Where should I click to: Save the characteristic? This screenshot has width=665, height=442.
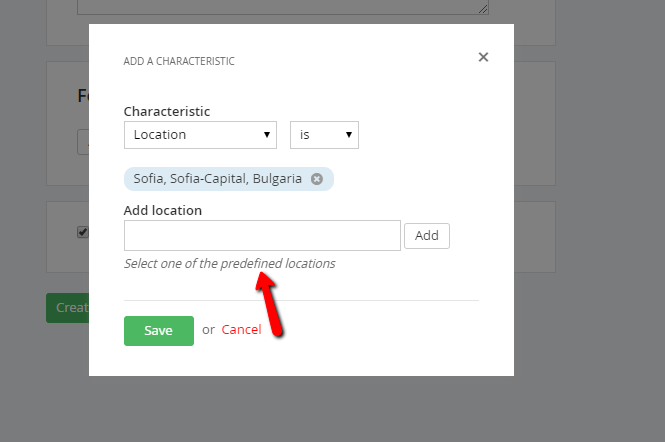(x=159, y=331)
